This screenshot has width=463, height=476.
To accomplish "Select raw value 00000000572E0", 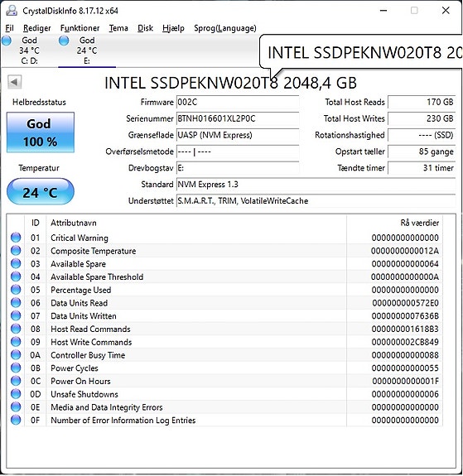I will [x=406, y=303].
